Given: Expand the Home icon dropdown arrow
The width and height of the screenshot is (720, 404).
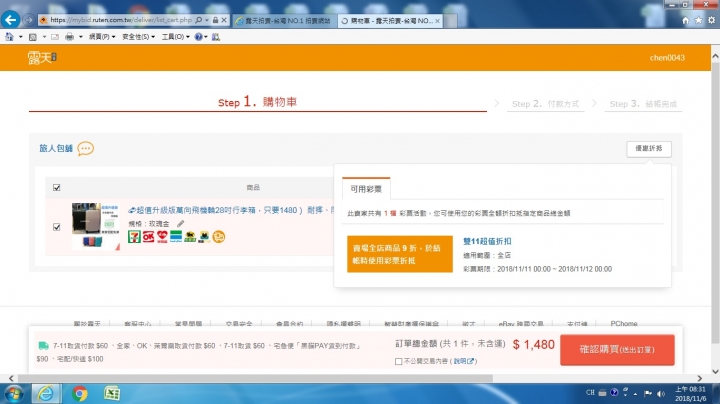Looking at the screenshot, I should tap(21, 37).
